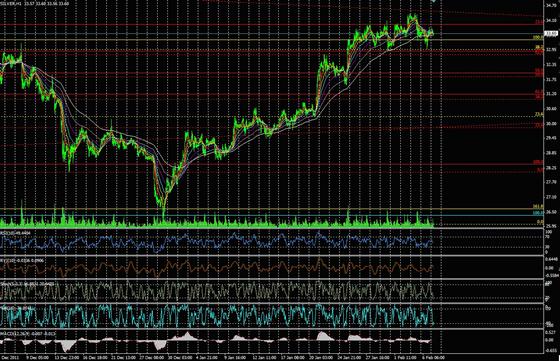Click the 28.85 price axis label
This screenshot has height=361, width=560.
(x=551, y=153)
